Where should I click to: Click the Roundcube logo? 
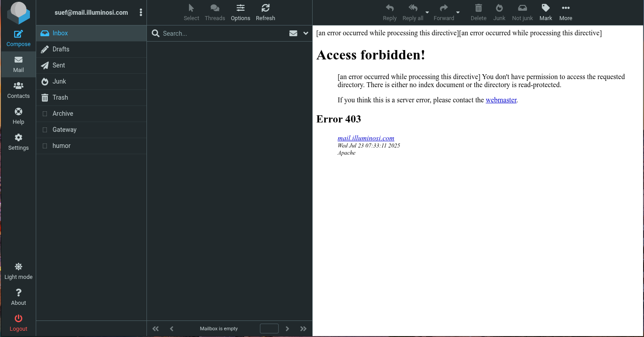[18, 13]
